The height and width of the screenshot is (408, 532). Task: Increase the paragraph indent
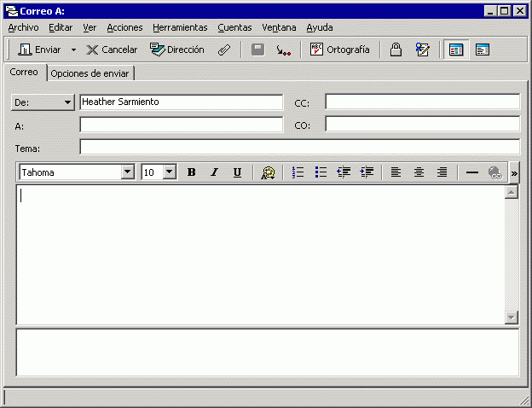(367, 172)
